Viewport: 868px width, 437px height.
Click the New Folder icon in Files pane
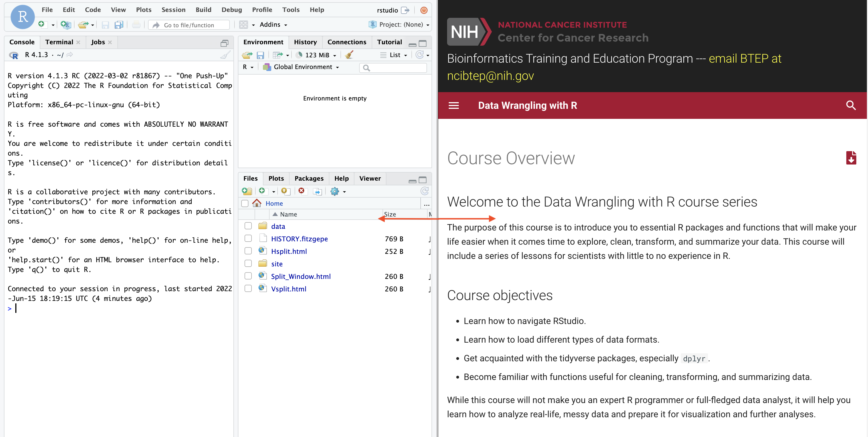[247, 192]
